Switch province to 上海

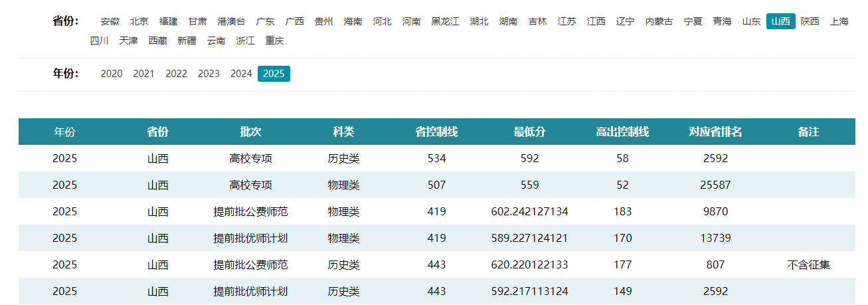pos(839,21)
